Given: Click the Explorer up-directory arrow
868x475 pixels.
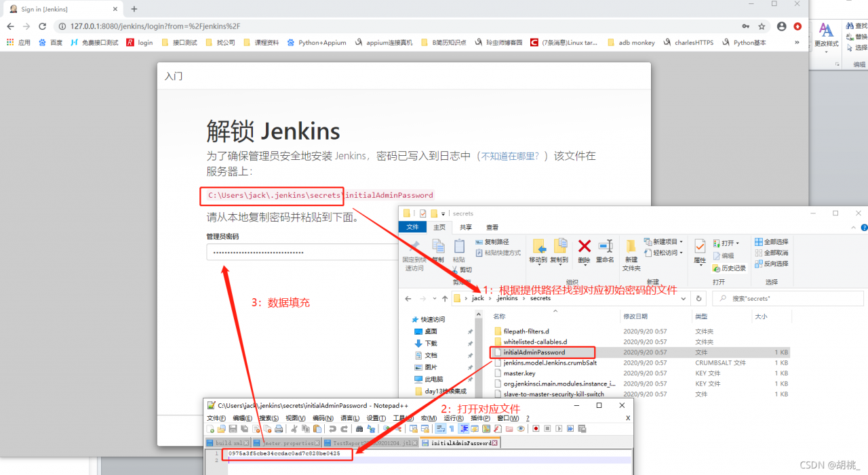Looking at the screenshot, I should pos(445,298).
